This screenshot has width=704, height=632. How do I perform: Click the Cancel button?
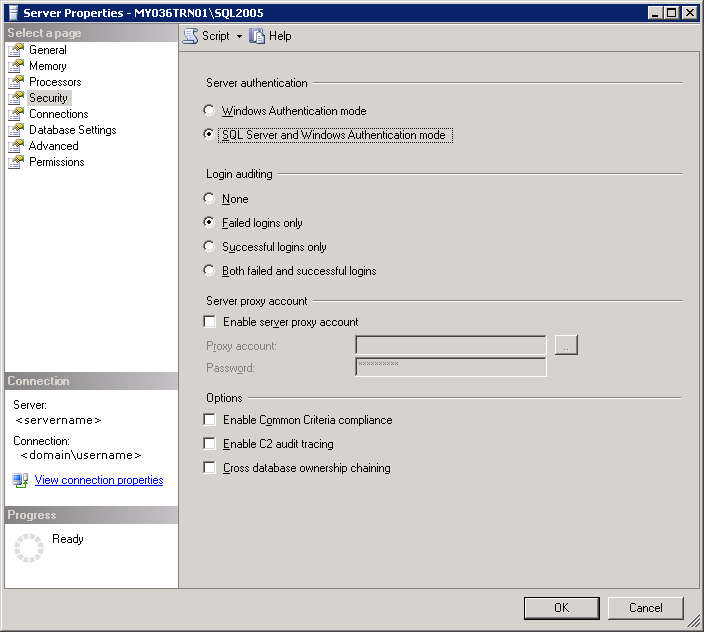(646, 608)
